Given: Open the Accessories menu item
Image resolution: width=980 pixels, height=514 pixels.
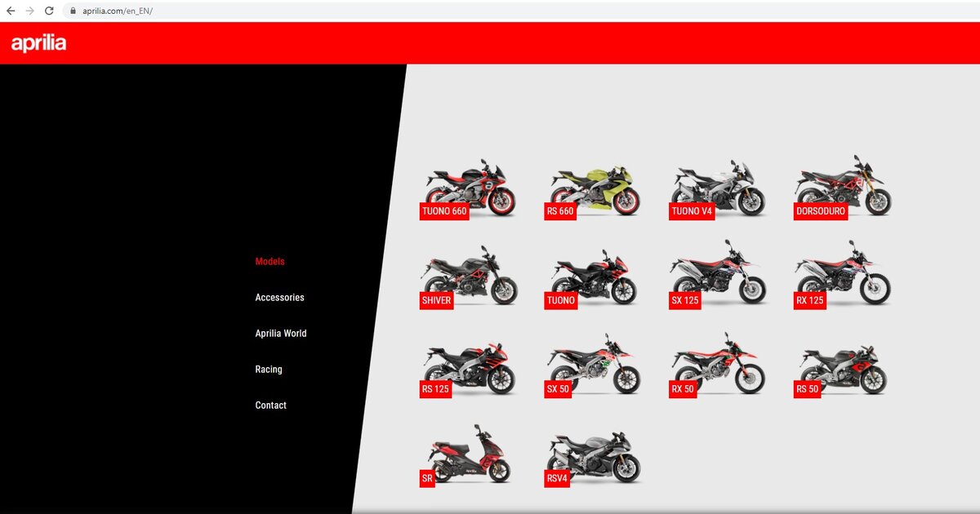Looking at the screenshot, I should coord(280,298).
